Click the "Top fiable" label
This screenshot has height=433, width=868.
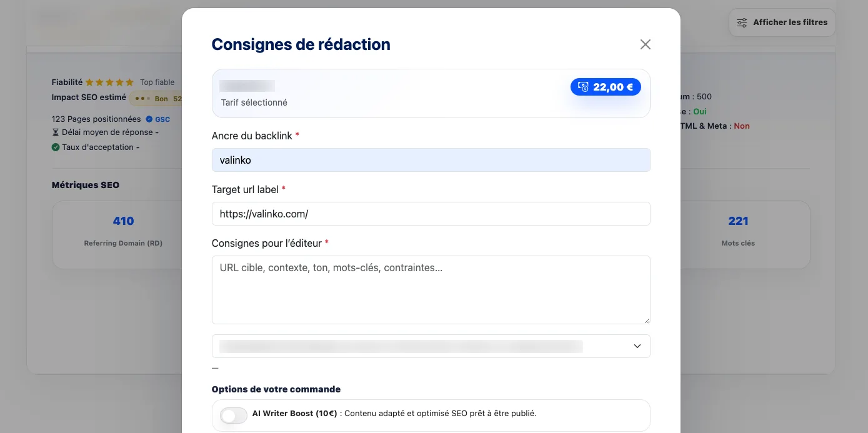pyautogui.click(x=157, y=82)
